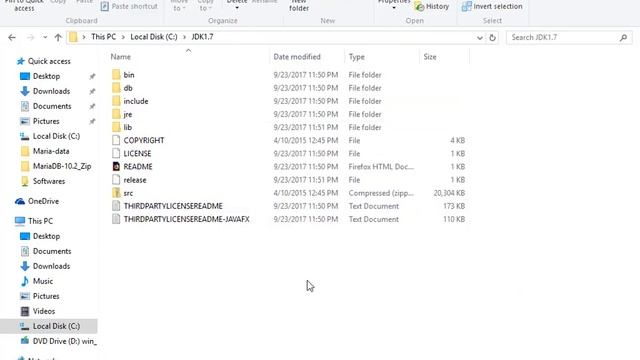
Task: Click the 173 KB size cell
Action: coord(454,206)
